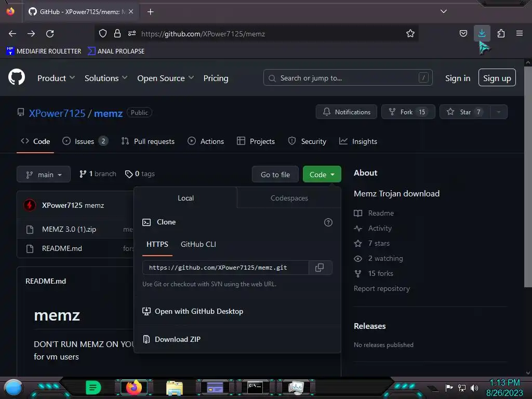Save page to Pocket
Viewport: 532px width, 399px height.
point(463,33)
